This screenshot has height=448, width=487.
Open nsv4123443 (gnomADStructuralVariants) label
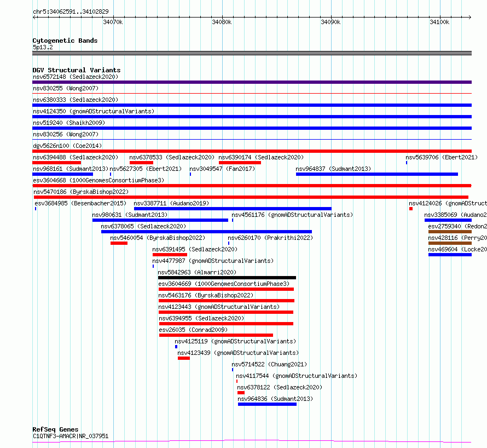click(219, 307)
